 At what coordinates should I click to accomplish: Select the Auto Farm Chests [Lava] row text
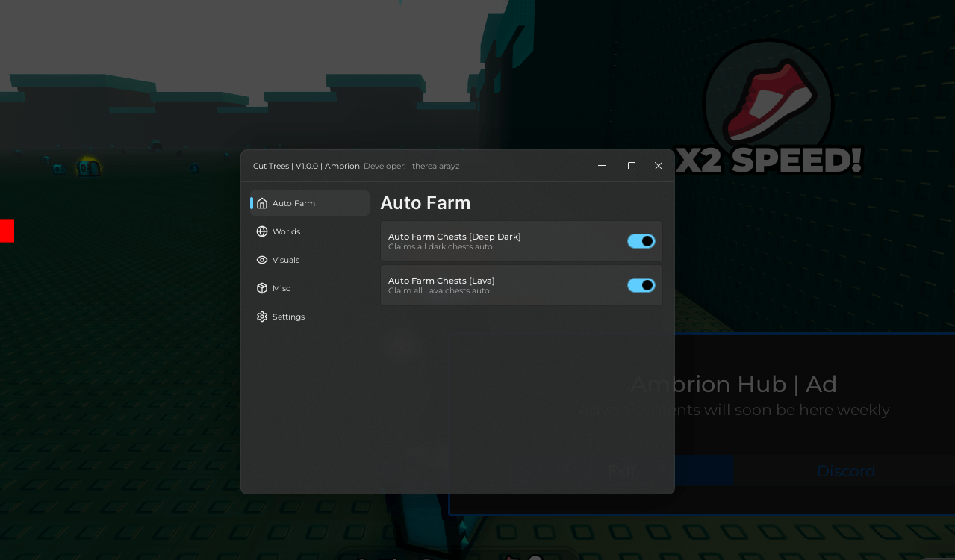[x=441, y=281]
